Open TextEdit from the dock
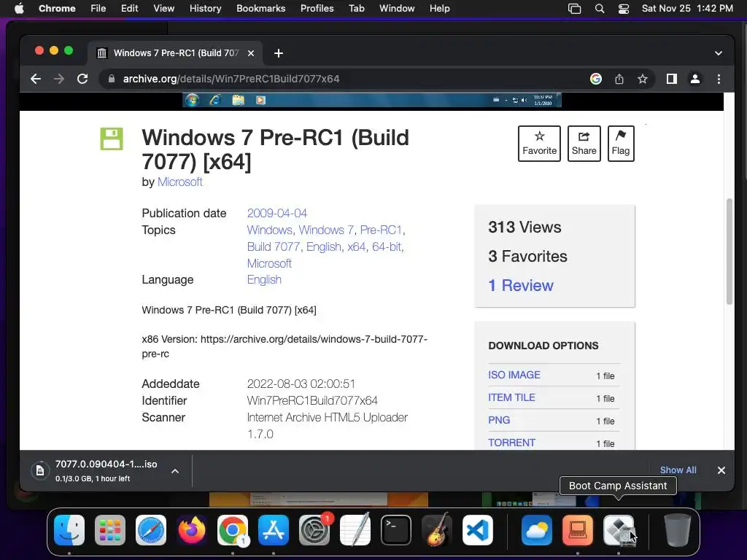The image size is (747, 560). pyautogui.click(x=355, y=530)
